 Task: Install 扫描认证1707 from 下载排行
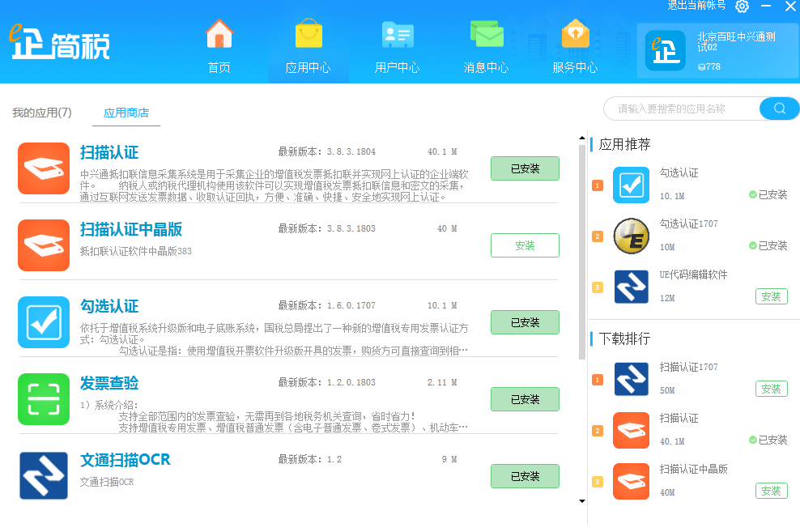(x=772, y=389)
